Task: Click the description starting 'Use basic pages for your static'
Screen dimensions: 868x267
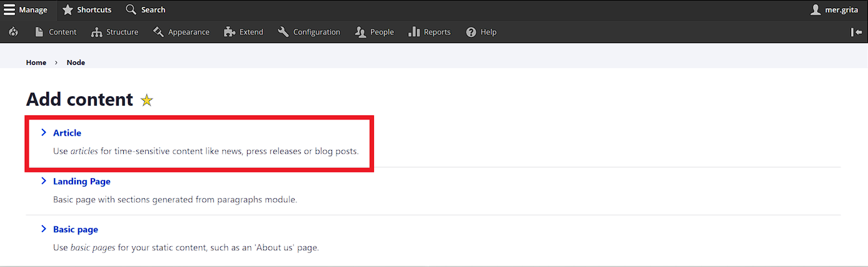Action: [186, 248]
